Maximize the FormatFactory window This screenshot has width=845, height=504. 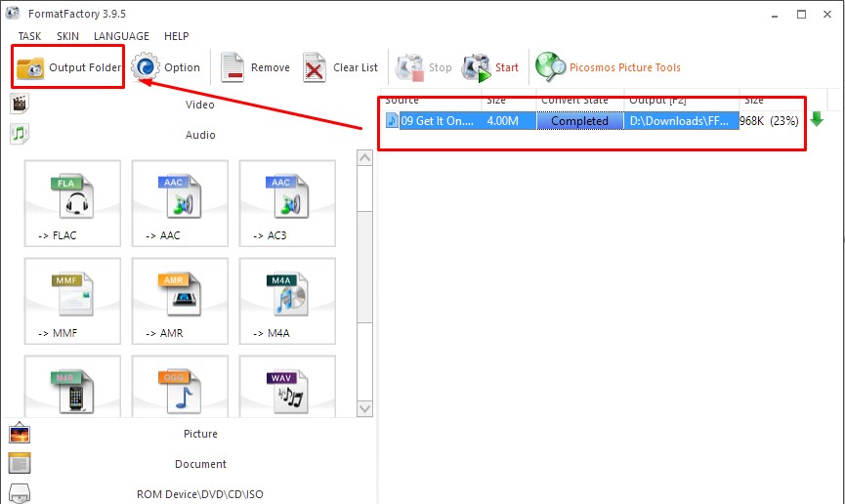tap(801, 15)
